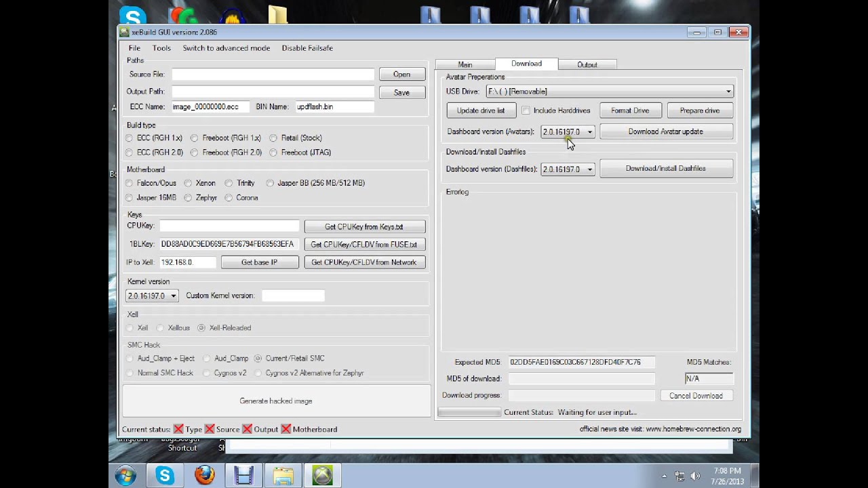The image size is (868, 488).
Task: Launch Firefox from the taskbar
Action: pyautogui.click(x=205, y=476)
